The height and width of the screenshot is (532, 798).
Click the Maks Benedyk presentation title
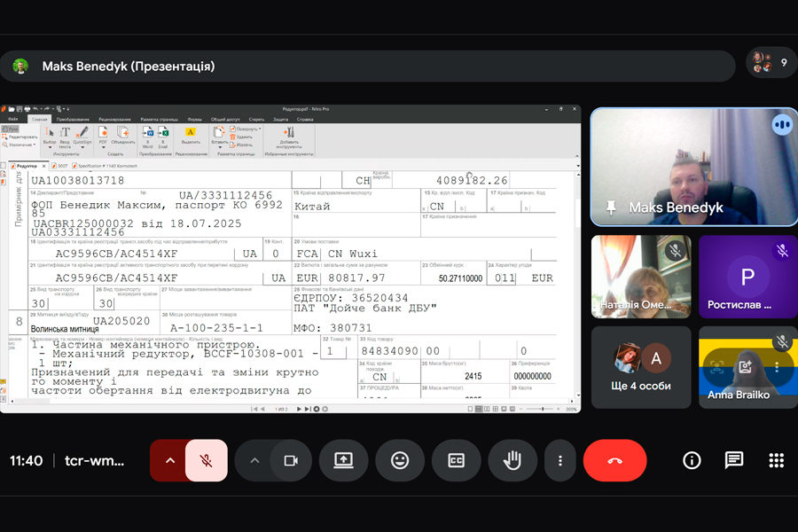tap(129, 66)
